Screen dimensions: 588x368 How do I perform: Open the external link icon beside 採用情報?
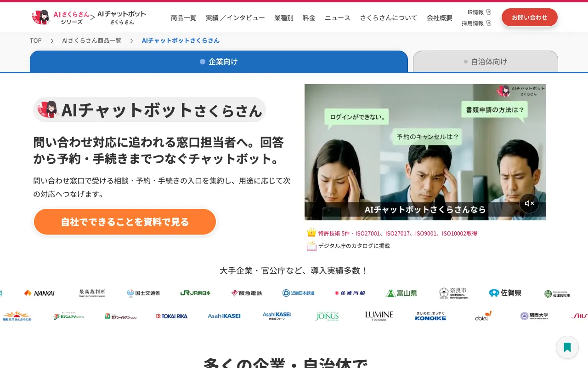click(489, 23)
